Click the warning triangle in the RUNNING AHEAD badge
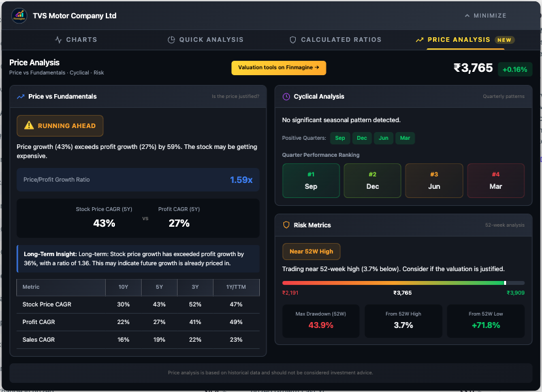The height and width of the screenshot is (392, 542). click(x=28, y=124)
